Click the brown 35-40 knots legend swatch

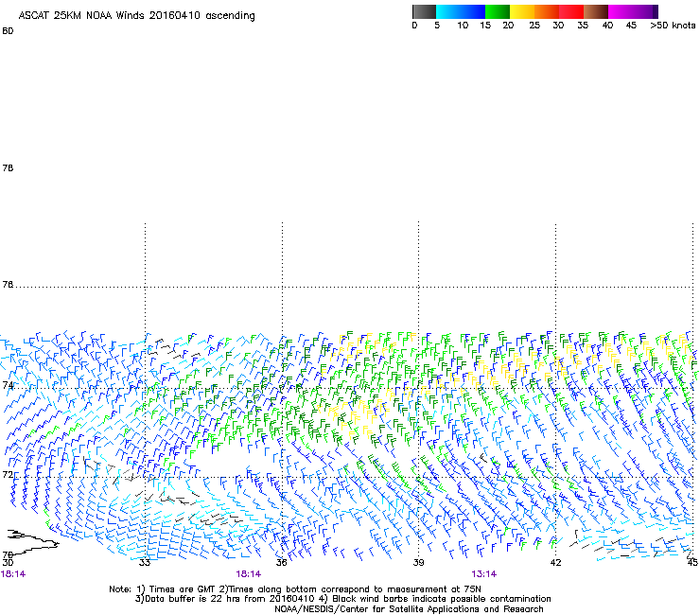point(596,11)
